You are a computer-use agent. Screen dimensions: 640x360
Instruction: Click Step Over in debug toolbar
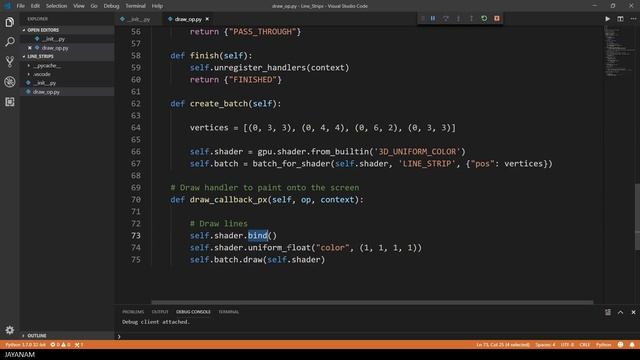pyautogui.click(x=446, y=18)
